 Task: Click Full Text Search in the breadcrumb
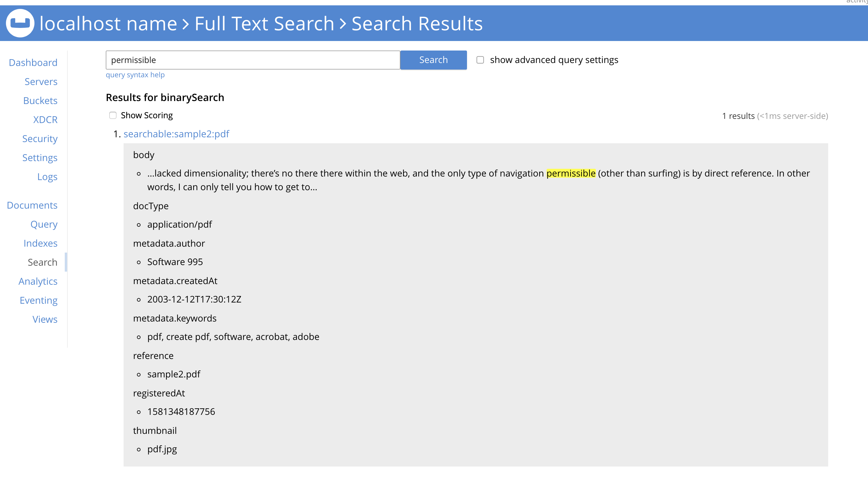[x=264, y=23]
